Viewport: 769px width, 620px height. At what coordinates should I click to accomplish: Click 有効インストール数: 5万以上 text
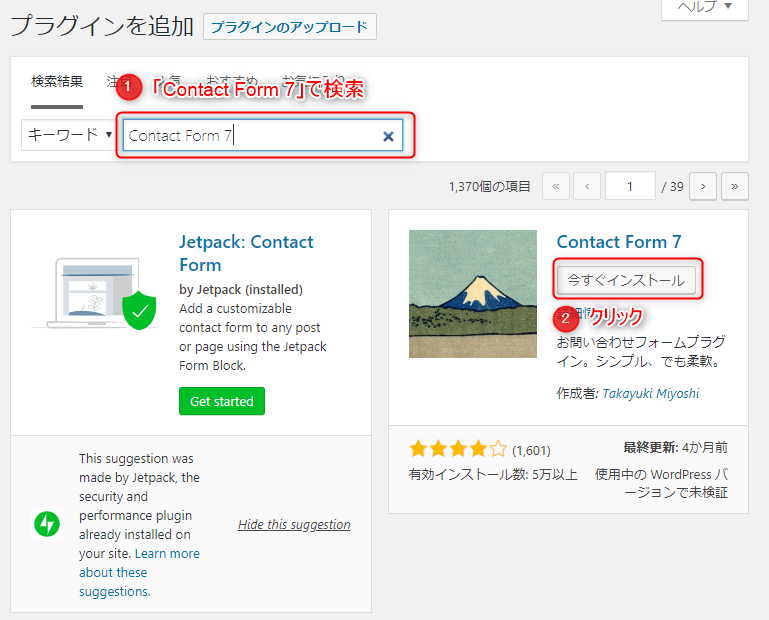point(493,474)
